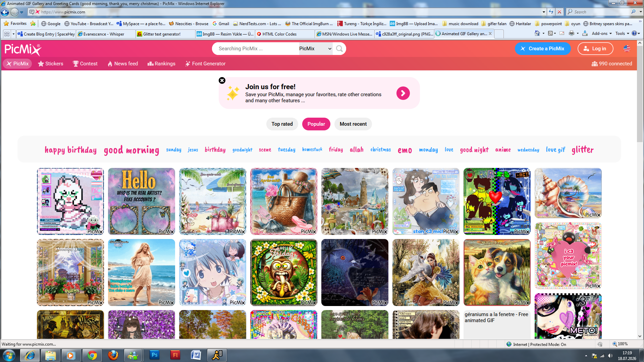
Task: Open the good morning tag link
Action: click(131, 150)
